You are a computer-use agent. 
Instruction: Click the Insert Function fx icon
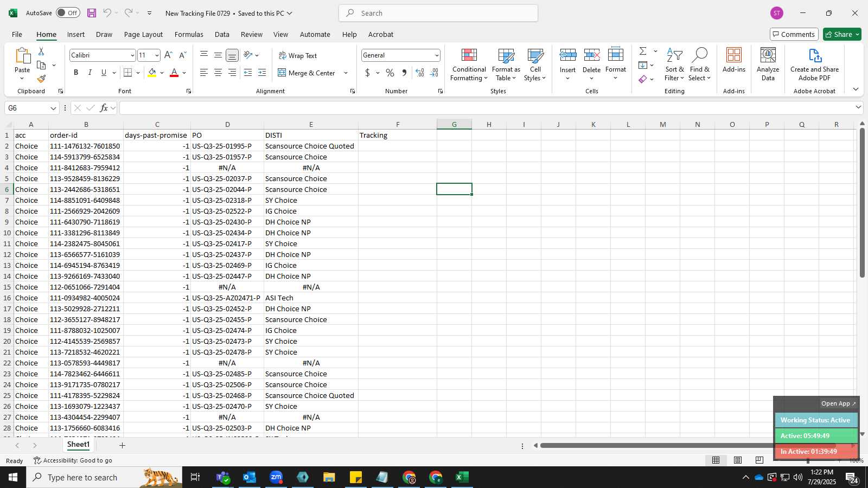click(104, 108)
